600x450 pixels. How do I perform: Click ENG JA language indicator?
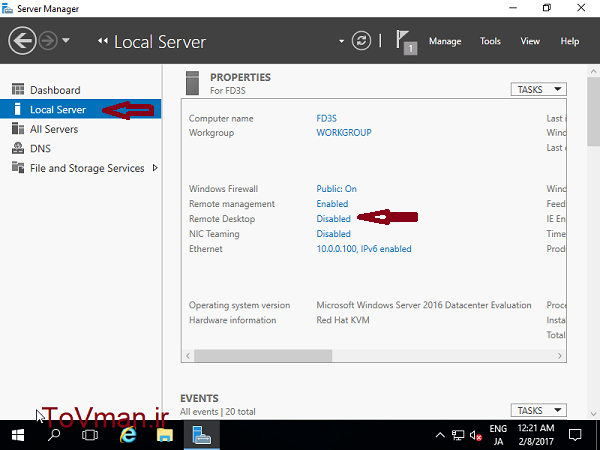498,435
